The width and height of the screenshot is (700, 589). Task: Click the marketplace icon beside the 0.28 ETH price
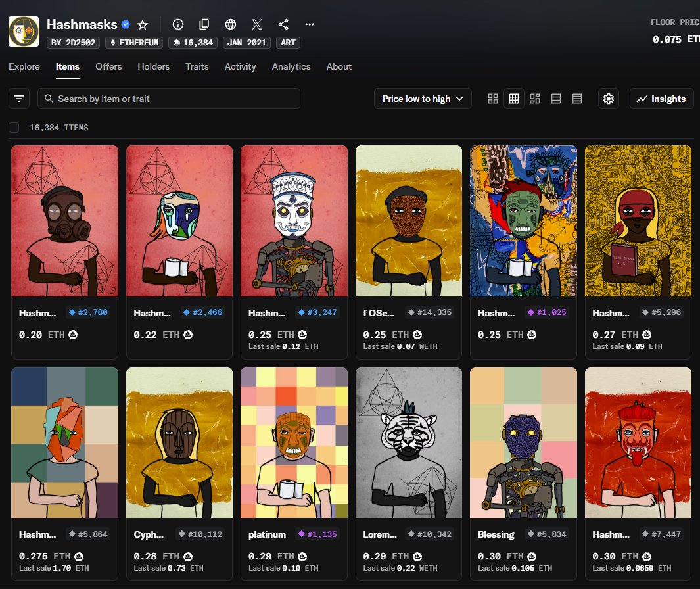(188, 556)
